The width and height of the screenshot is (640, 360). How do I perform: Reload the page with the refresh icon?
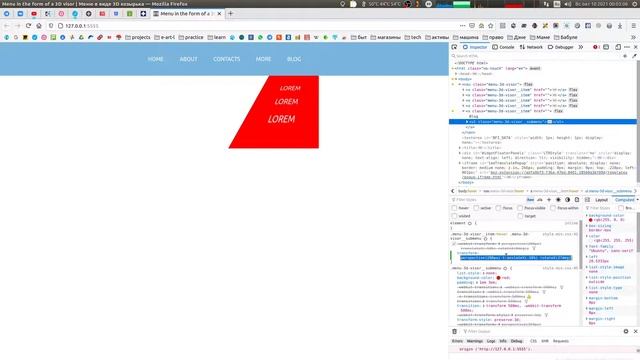point(28,26)
